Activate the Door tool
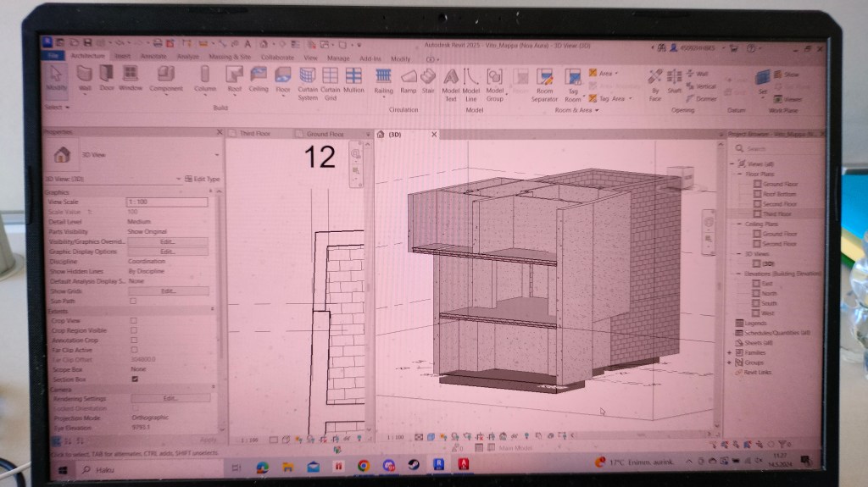The image size is (868, 487). (x=107, y=79)
